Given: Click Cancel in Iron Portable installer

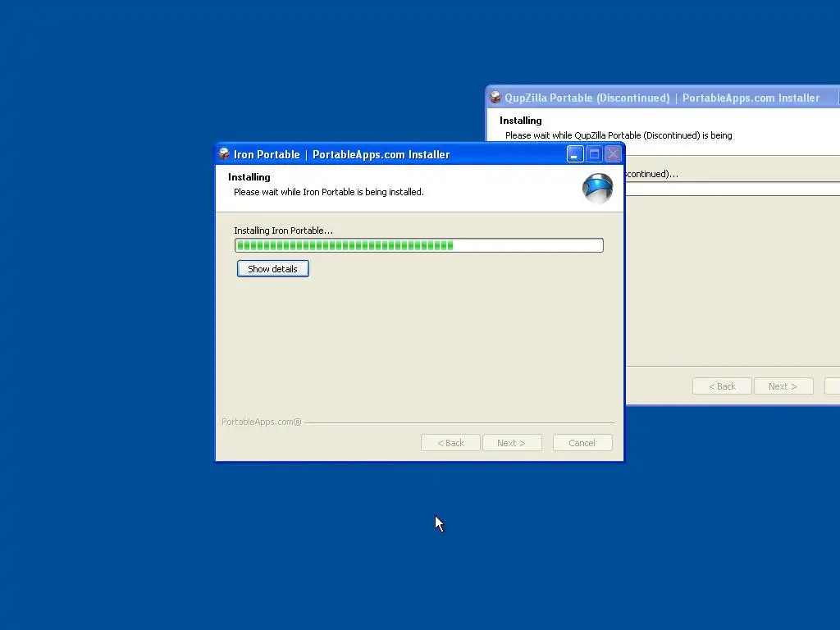Looking at the screenshot, I should coord(582,443).
